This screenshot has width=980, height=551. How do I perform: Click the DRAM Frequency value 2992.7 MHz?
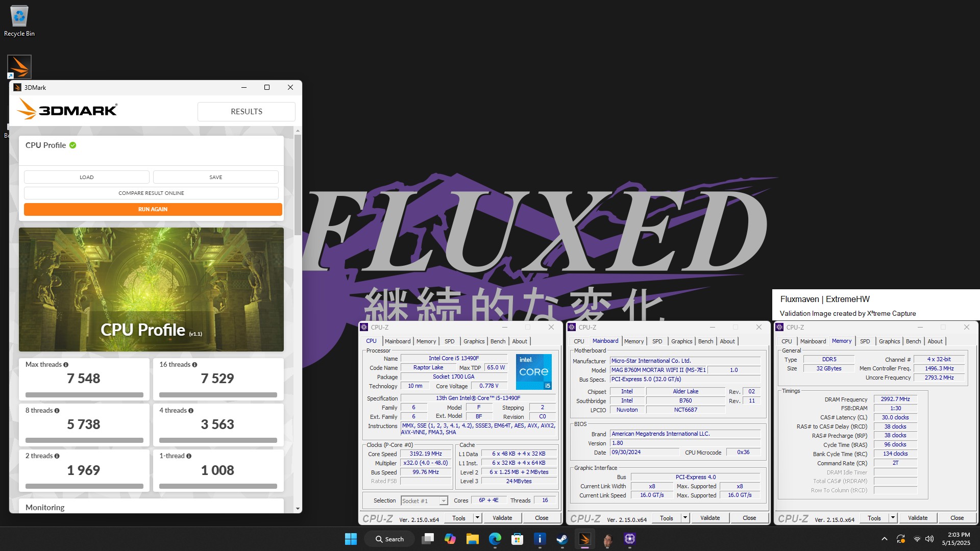click(x=895, y=399)
